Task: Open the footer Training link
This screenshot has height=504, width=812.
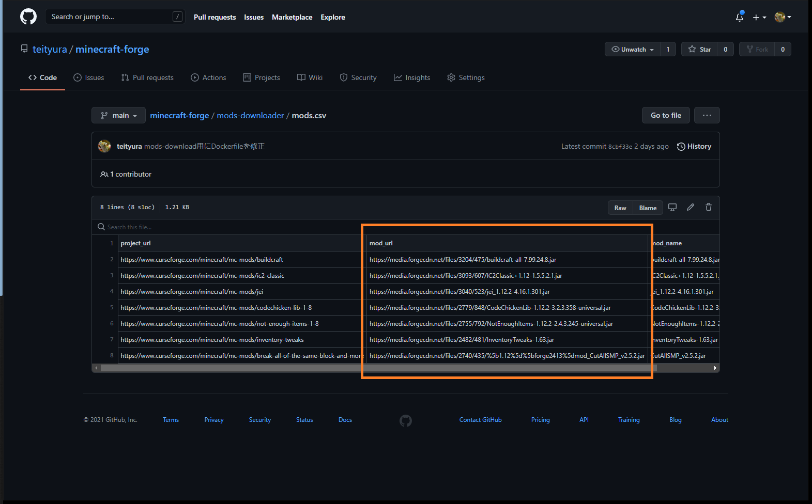Action: (x=629, y=420)
